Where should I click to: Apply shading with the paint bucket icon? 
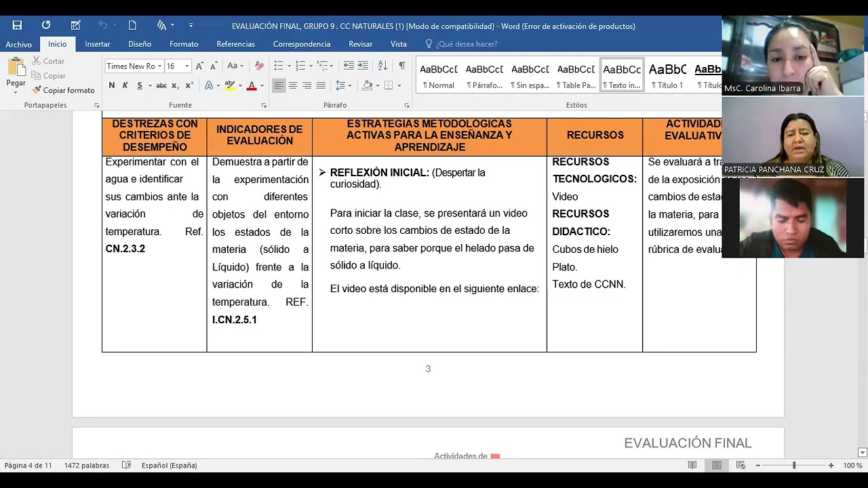click(367, 85)
